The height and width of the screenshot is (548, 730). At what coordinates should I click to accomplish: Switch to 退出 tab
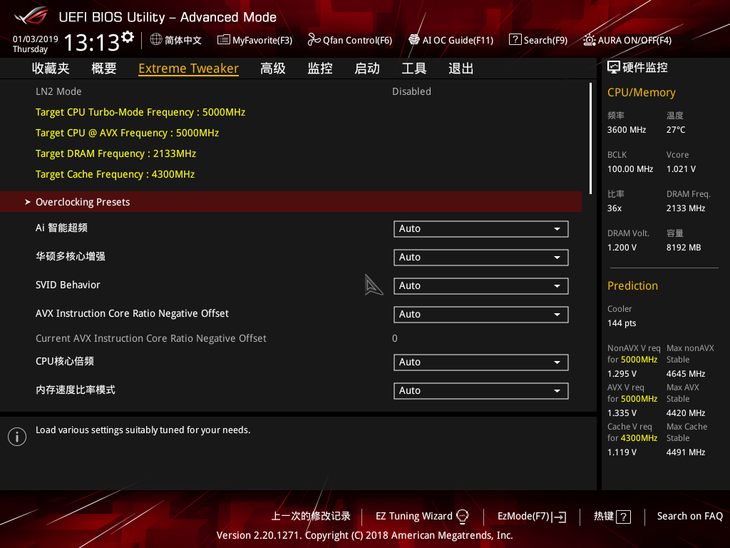click(461, 68)
